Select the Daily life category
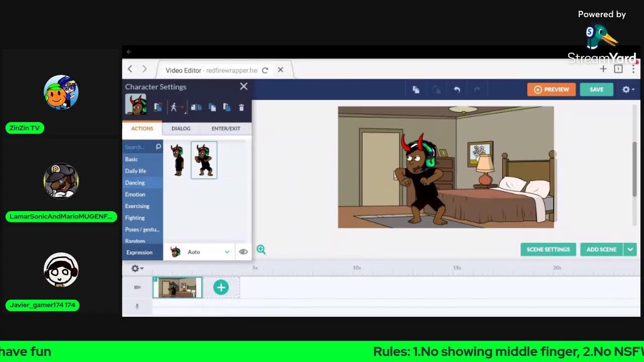The image size is (644, 362). point(143,171)
